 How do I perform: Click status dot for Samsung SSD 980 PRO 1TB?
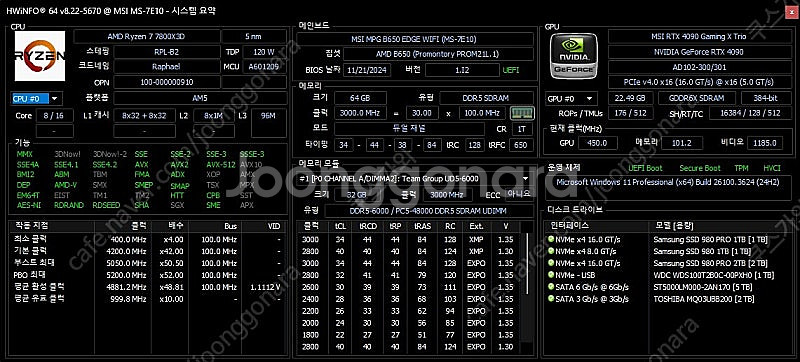click(x=551, y=239)
